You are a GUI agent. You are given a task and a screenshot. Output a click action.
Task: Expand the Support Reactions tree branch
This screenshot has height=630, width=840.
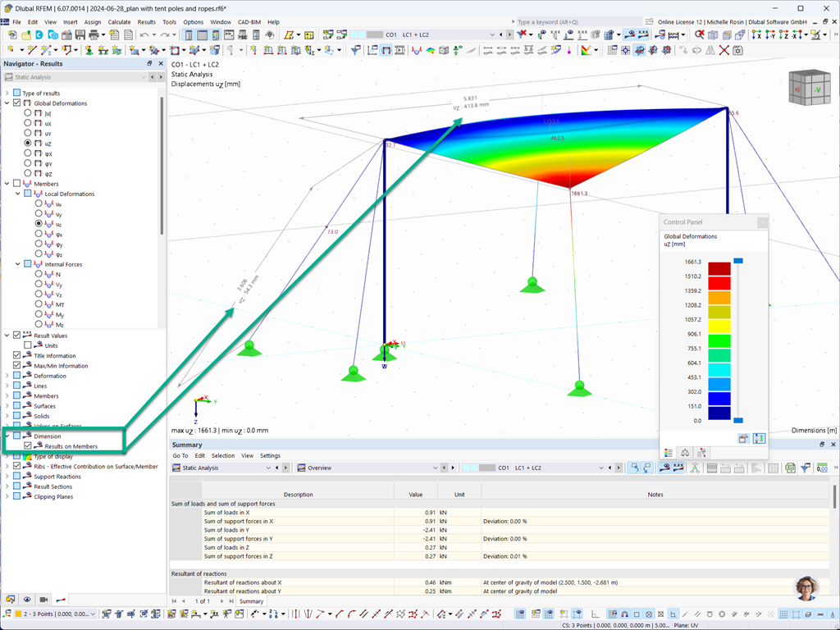point(8,476)
